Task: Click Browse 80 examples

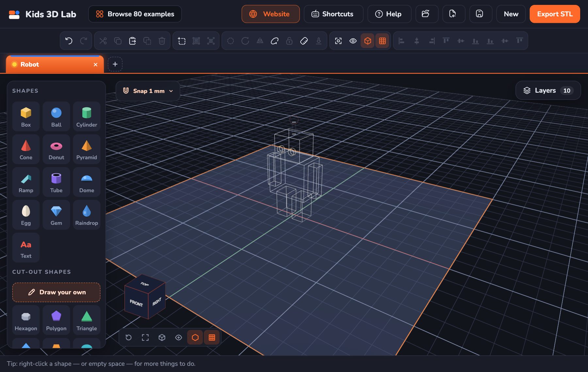Action: click(135, 14)
